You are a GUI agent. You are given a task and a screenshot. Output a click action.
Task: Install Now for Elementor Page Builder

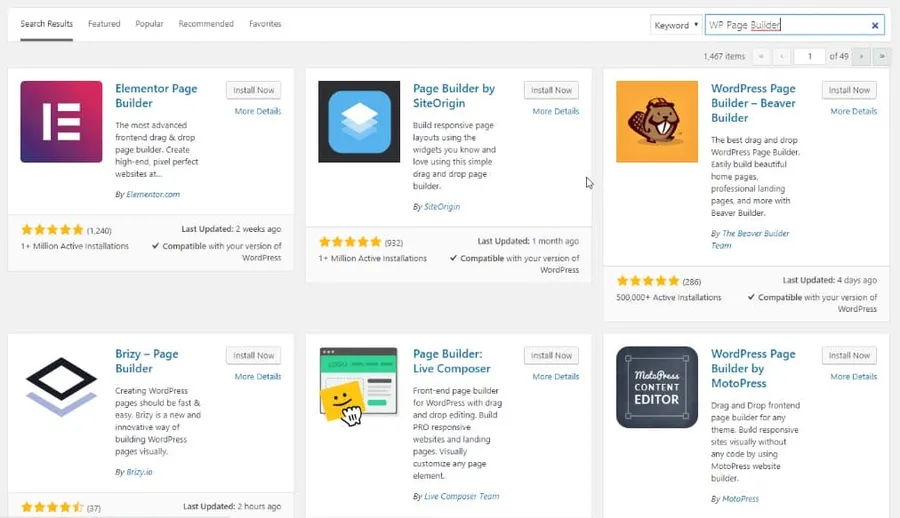pyautogui.click(x=254, y=90)
